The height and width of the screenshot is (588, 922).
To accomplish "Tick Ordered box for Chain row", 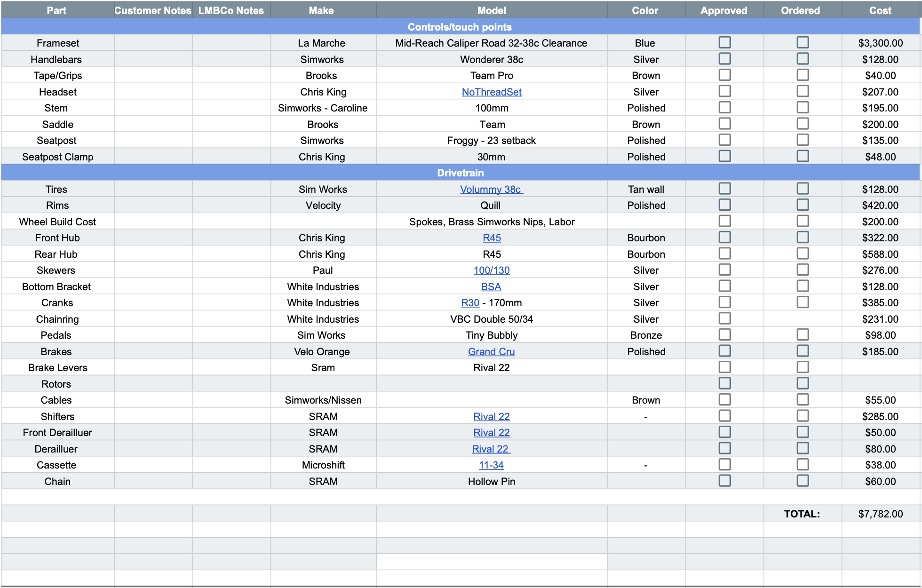I will point(803,481).
